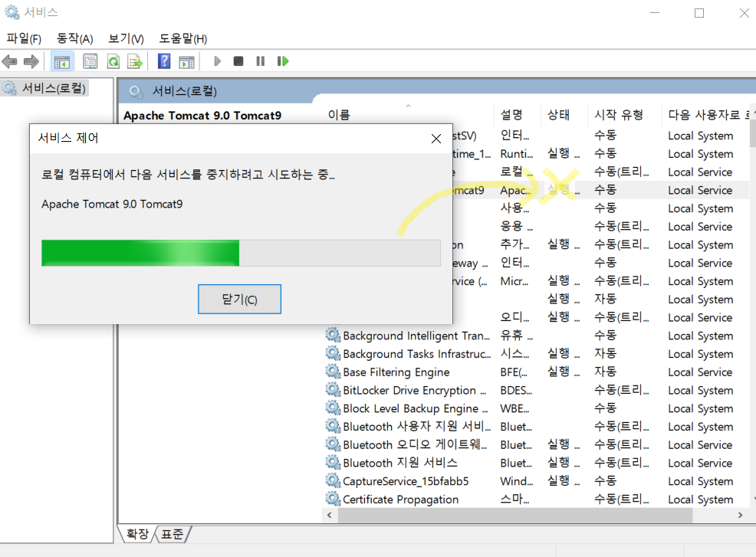Click the Apac... description of Tomcat9 row
The image size is (756, 557).
tap(515, 190)
